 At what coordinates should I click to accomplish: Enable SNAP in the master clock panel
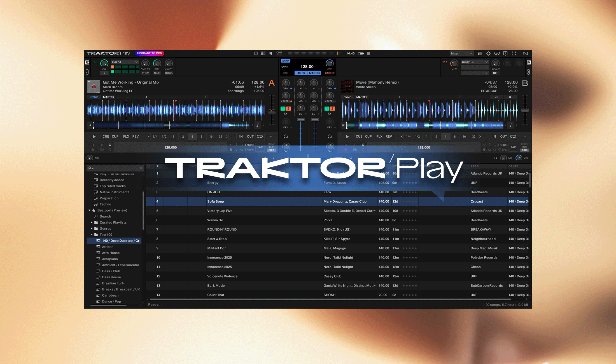coord(285,61)
